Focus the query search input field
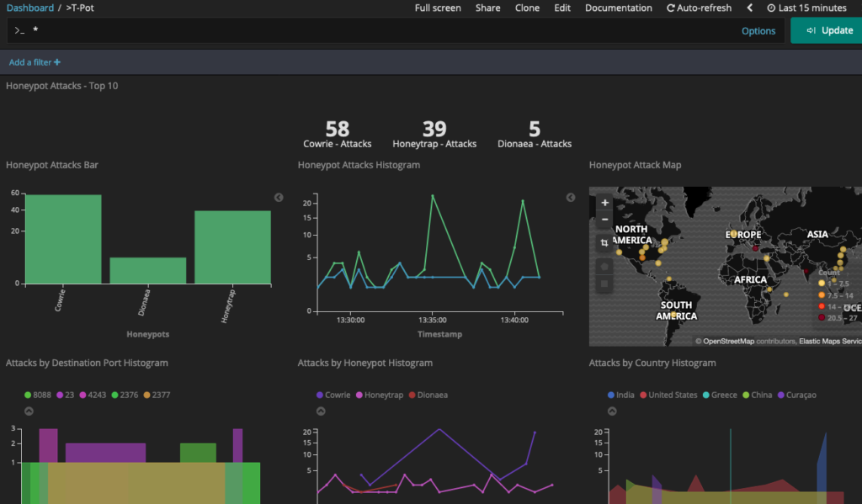Screen dimensions: 862x504 379,30
